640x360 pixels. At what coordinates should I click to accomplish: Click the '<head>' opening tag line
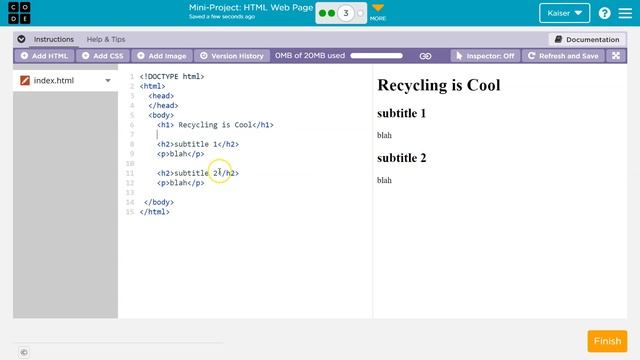coord(161,96)
